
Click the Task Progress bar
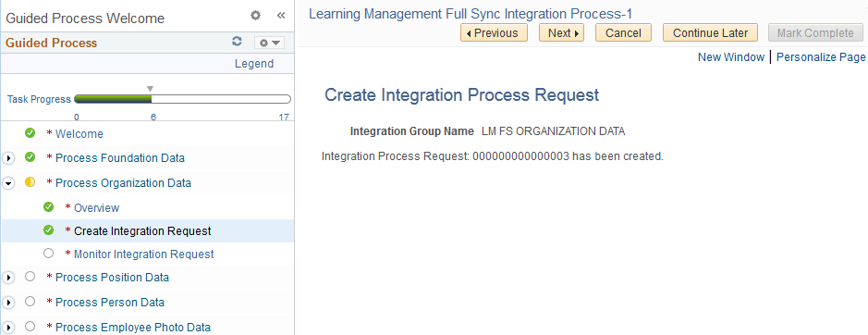pyautogui.click(x=182, y=99)
